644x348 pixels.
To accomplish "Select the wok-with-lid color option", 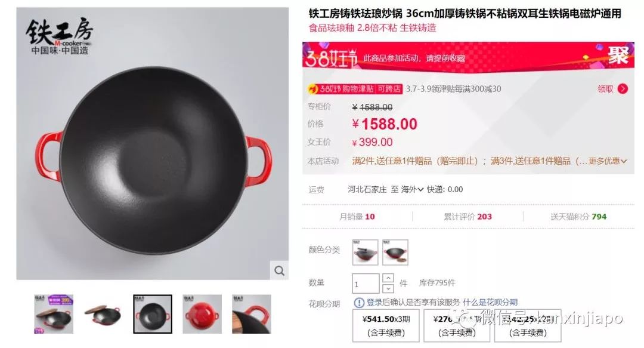I will pyautogui.click(x=365, y=252).
